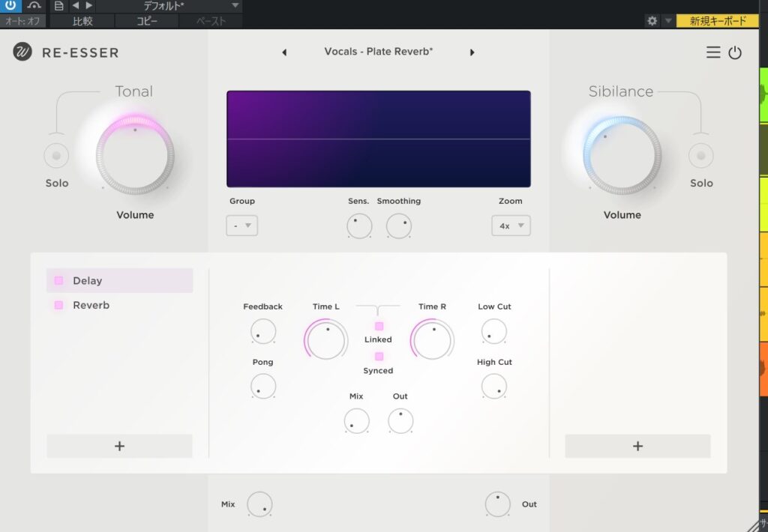Expand the host preset dropdown デフォルト

(x=235, y=6)
